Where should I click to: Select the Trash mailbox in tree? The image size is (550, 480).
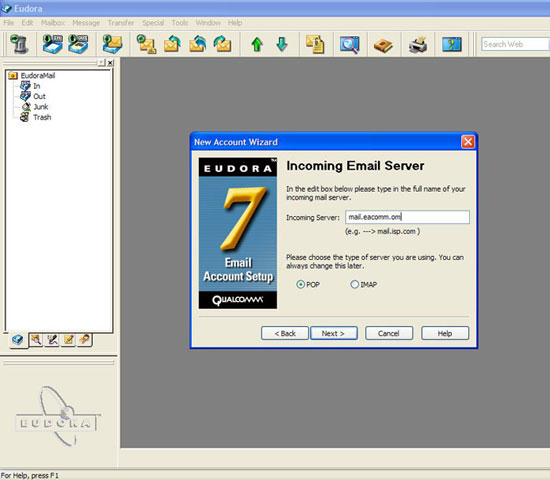point(42,117)
